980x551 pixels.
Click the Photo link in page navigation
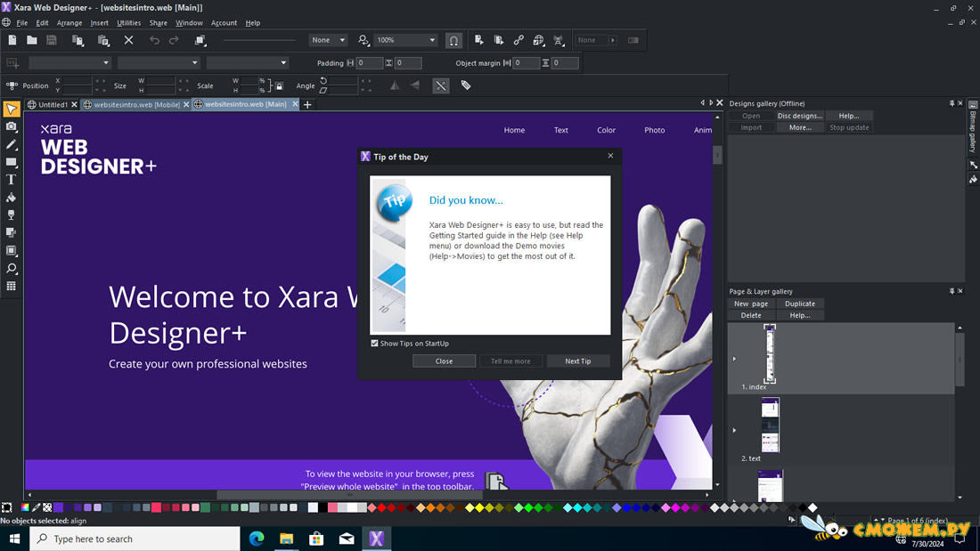(655, 130)
